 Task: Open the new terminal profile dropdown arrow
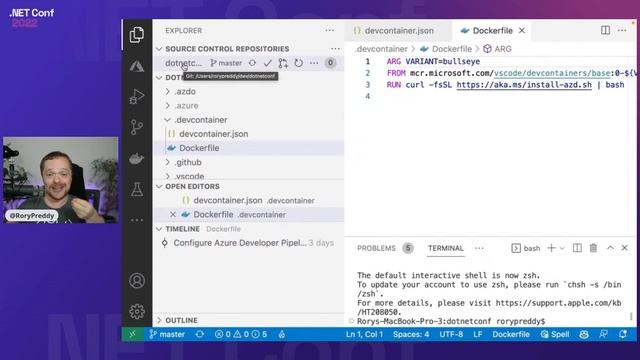(562, 248)
